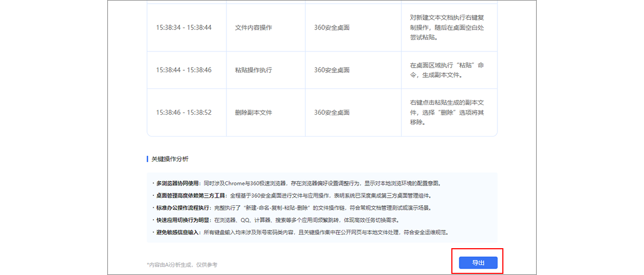The width and height of the screenshot is (644, 275).
Task: Select time cell 15:38:44 - 15:38:46
Action: (184, 70)
